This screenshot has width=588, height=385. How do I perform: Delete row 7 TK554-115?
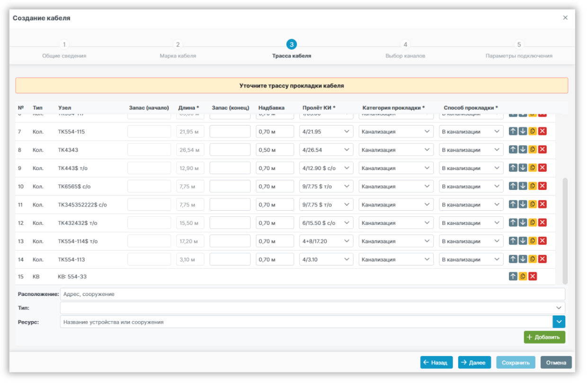pyautogui.click(x=543, y=132)
